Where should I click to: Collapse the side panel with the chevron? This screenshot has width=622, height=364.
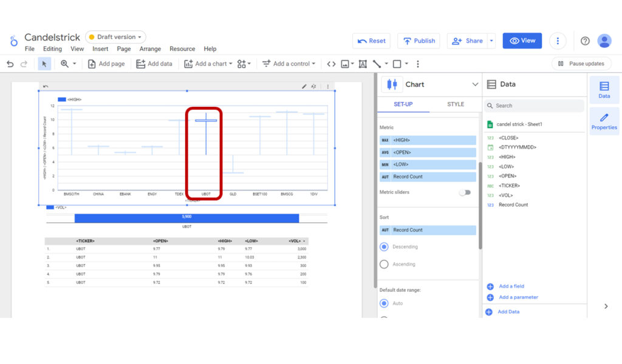[606, 306]
